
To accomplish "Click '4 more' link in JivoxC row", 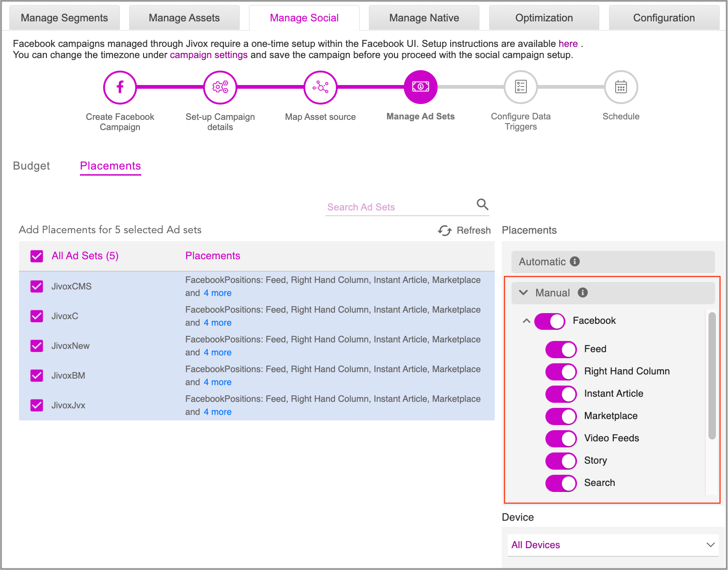I will point(217,323).
